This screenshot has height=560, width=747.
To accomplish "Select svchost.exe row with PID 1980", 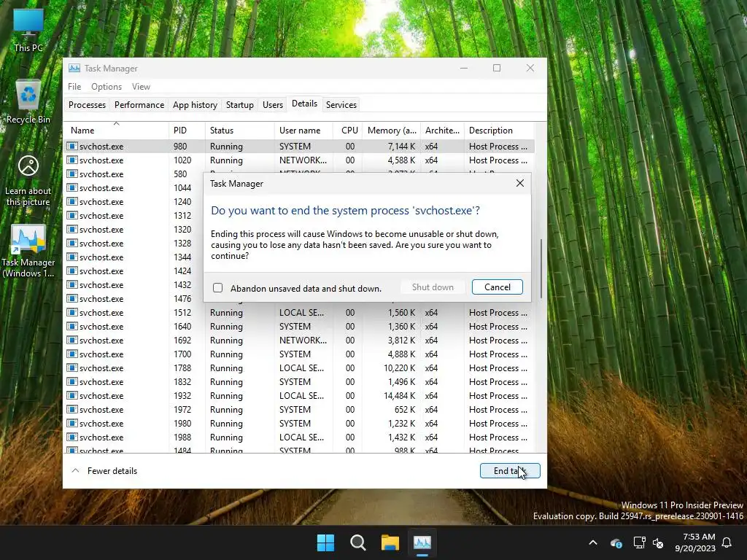I will tap(299, 423).
